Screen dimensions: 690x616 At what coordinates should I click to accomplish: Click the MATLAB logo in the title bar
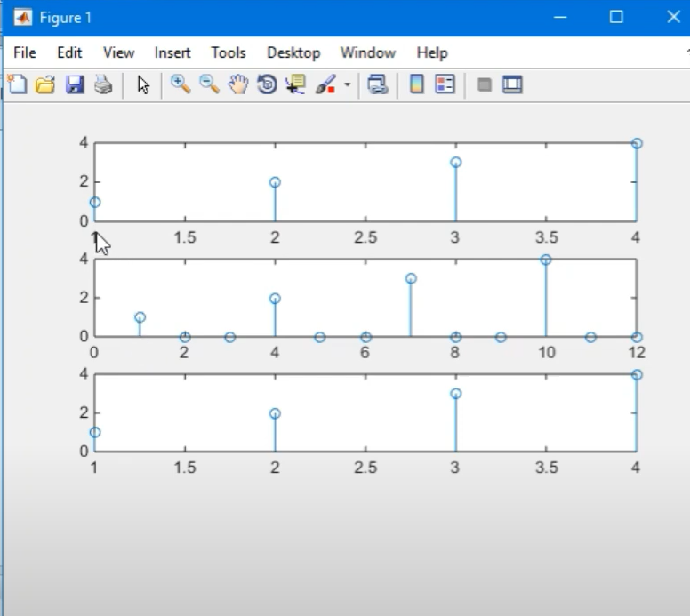click(x=23, y=18)
